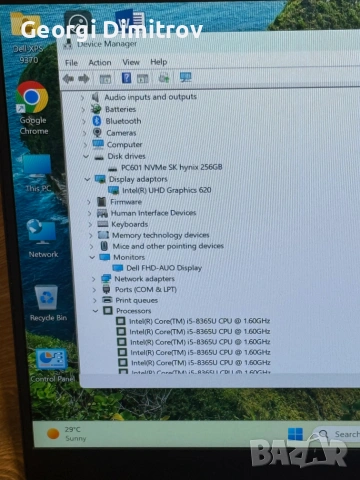Click the Audio inputs and outputs speaker icon

pos(96,97)
